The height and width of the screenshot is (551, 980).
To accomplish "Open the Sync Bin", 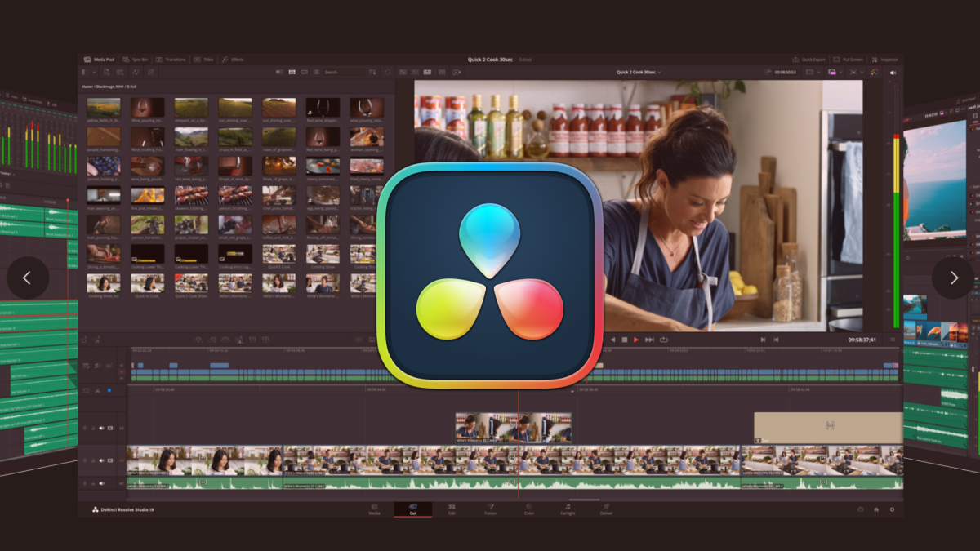I will click(x=135, y=60).
